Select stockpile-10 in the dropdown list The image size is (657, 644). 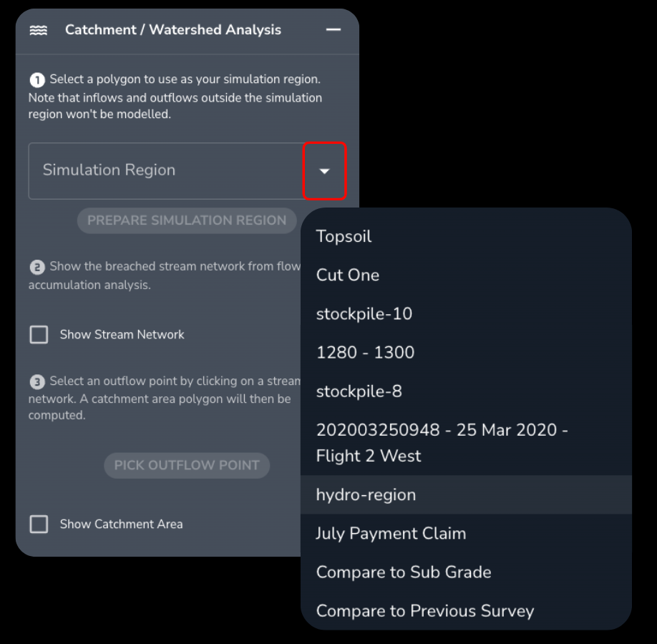click(x=364, y=314)
